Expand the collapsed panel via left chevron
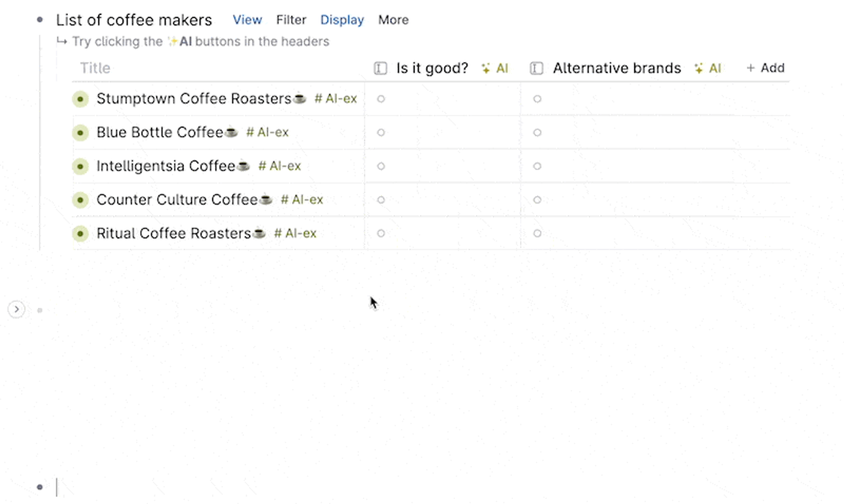The width and height of the screenshot is (844, 504). 16,309
